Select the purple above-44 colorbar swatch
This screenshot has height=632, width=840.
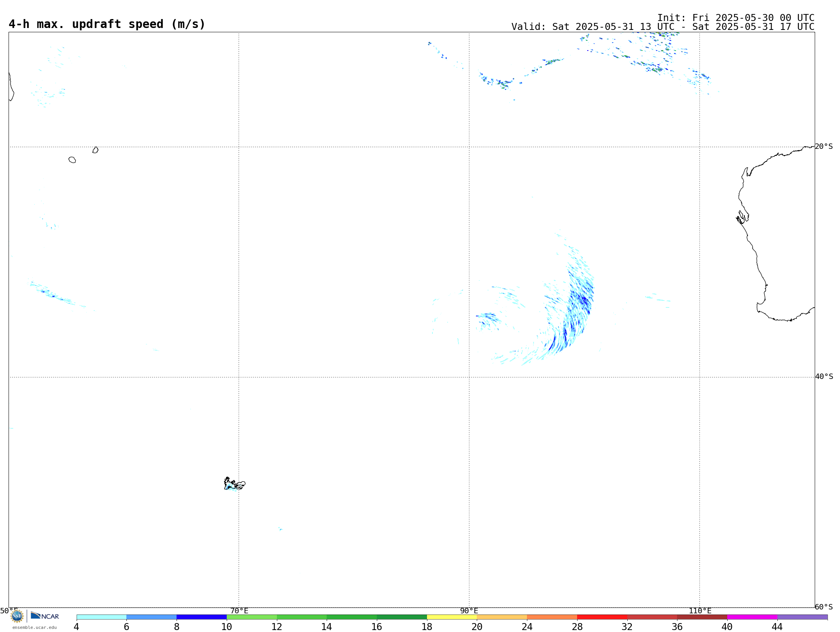pos(802,617)
